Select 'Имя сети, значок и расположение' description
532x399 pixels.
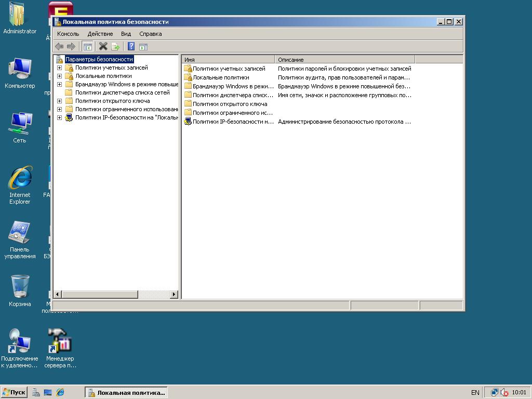(344, 95)
